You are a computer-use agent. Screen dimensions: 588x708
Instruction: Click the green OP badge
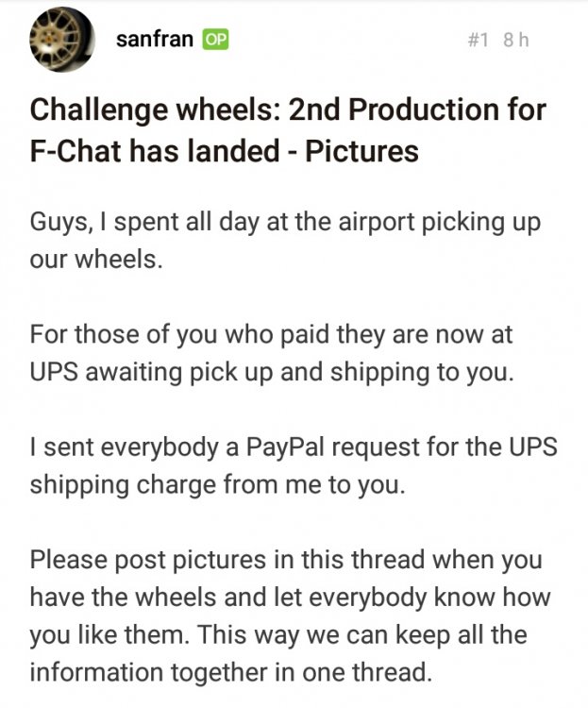coord(215,40)
